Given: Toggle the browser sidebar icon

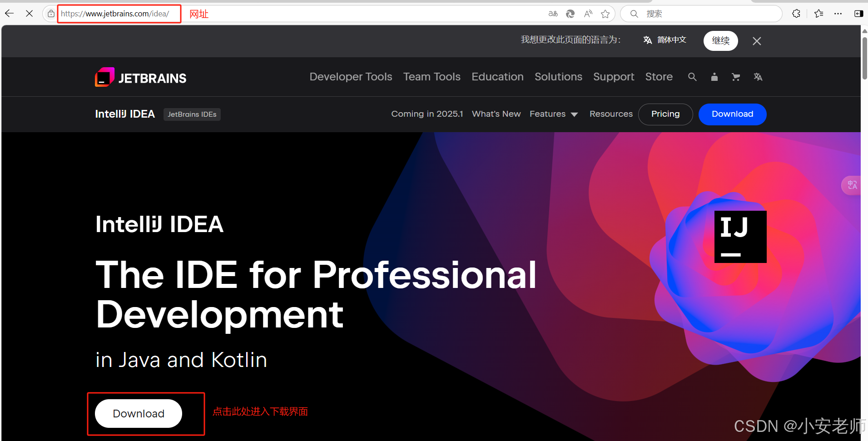Looking at the screenshot, I should tap(858, 14).
